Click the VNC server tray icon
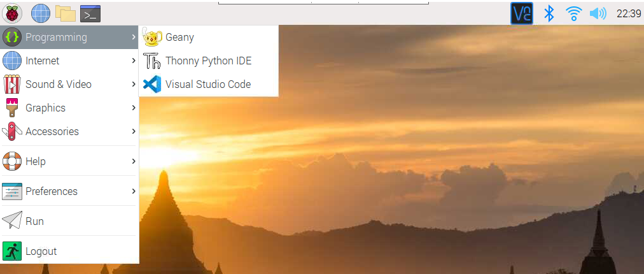 (522, 13)
